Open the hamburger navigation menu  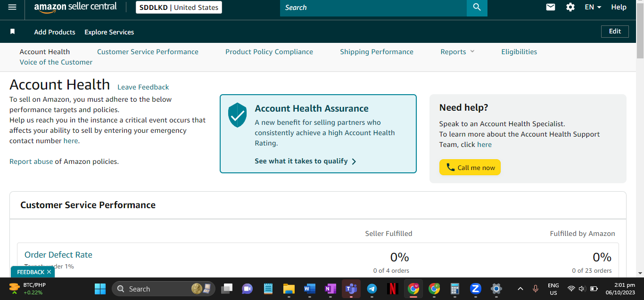(x=12, y=7)
